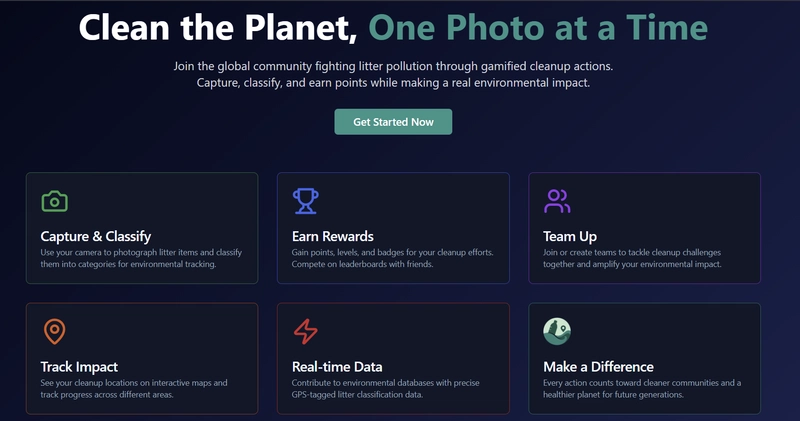Click the leaderboards with friends description
800x421 pixels.
[x=392, y=258]
